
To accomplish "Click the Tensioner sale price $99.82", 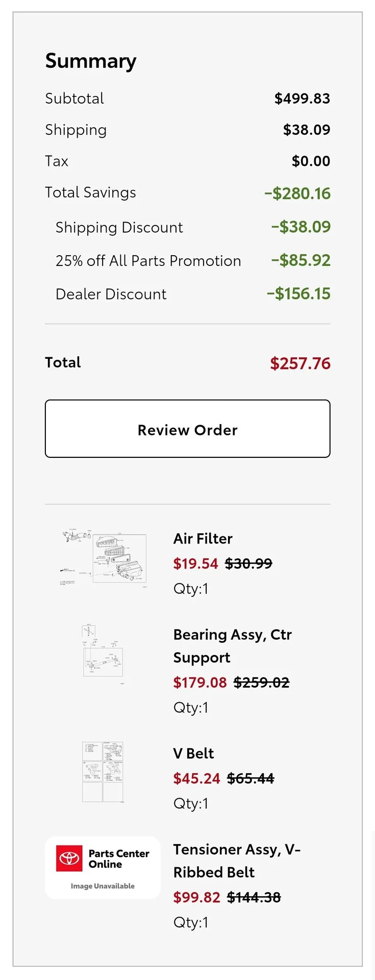I will (196, 897).
